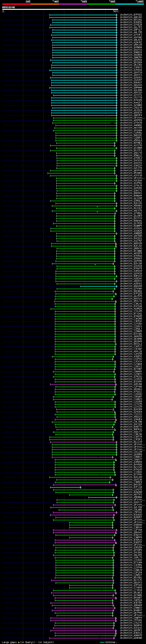Select the UniRef100_C8WFP4 label

[x=131, y=618]
